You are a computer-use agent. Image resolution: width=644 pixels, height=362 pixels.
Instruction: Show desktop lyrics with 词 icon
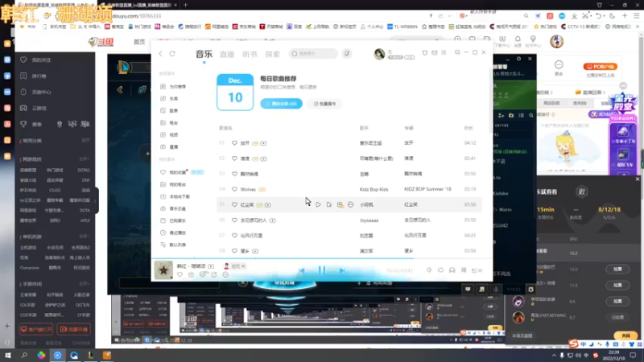464,270
